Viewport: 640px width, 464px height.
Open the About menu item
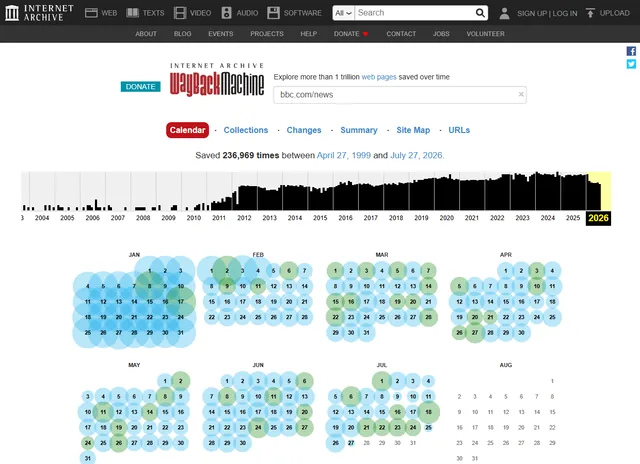[x=146, y=34]
